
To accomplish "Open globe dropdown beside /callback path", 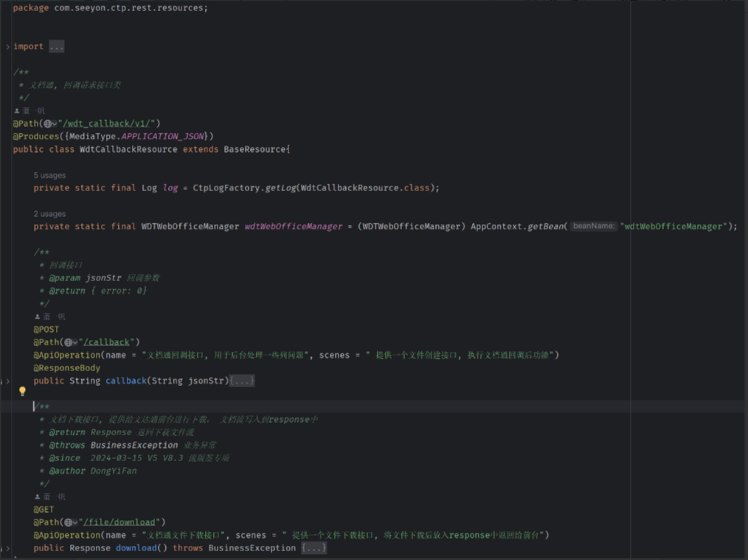I will coord(71,342).
